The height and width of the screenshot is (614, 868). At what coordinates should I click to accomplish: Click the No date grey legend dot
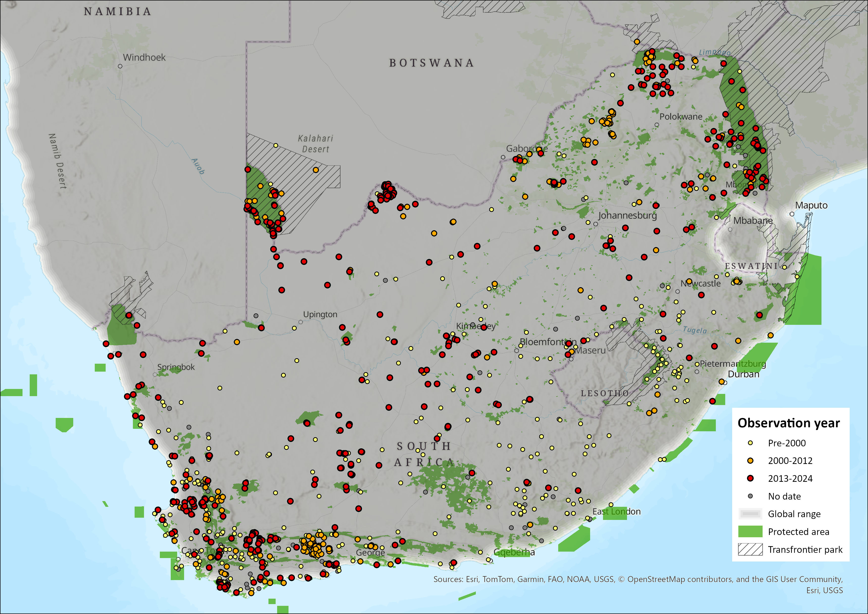click(x=750, y=496)
